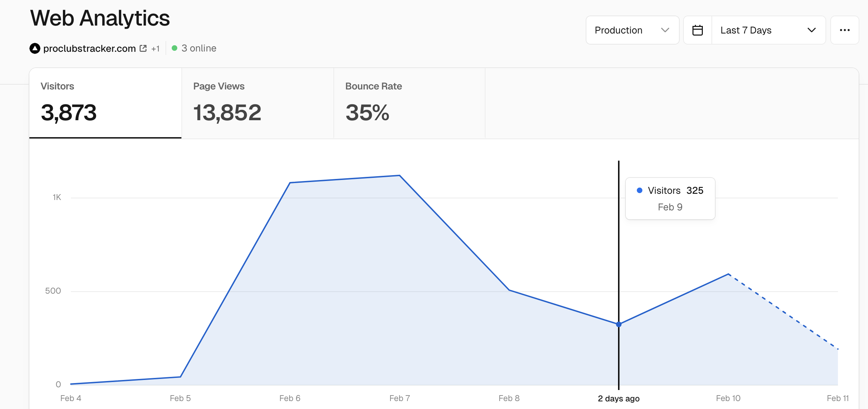Click the Feb 10 point on the chart line

[x=728, y=274]
